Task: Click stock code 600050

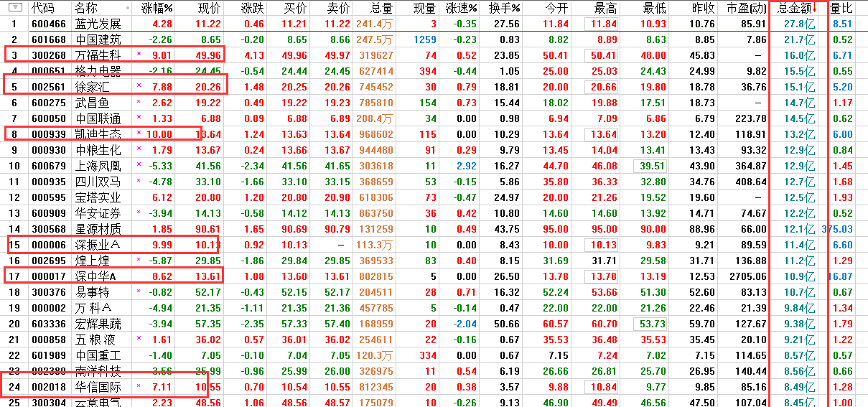Action: [48, 118]
